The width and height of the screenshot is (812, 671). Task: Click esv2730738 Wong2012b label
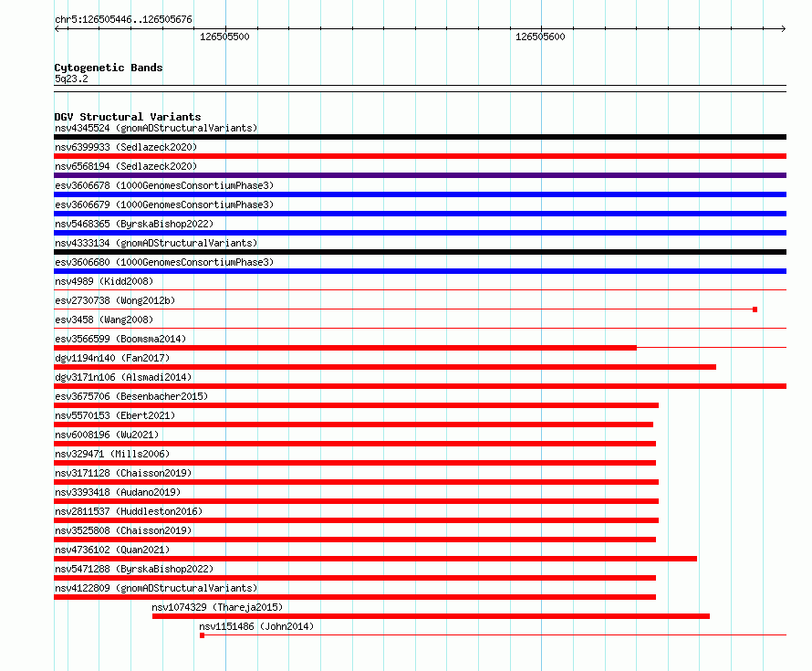coord(115,300)
